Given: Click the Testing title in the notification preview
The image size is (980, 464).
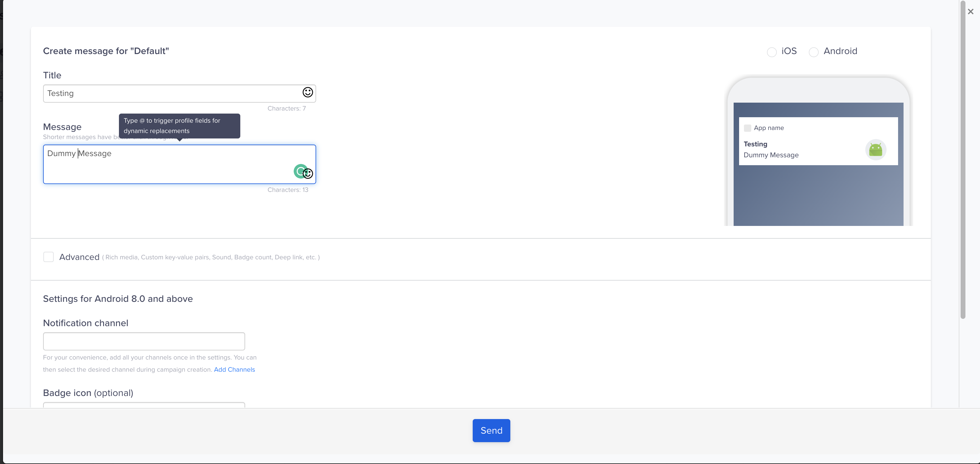Looking at the screenshot, I should point(755,144).
